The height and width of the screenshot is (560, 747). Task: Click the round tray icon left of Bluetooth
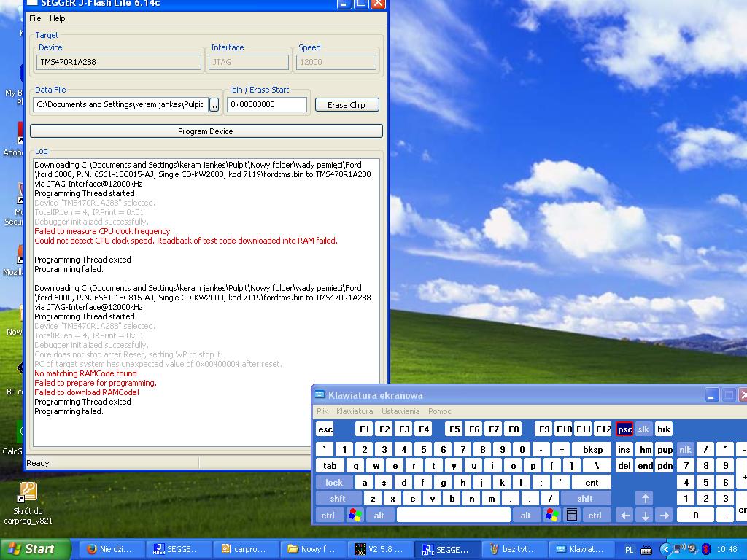693,549
